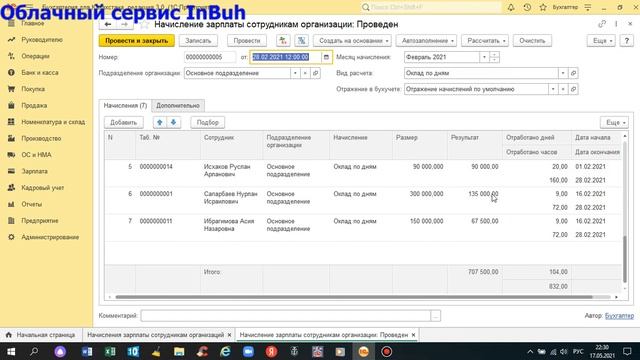Screen dimensions: 640x360
Task: Click the Комментарий input field
Action: pyautogui.click(x=286, y=316)
